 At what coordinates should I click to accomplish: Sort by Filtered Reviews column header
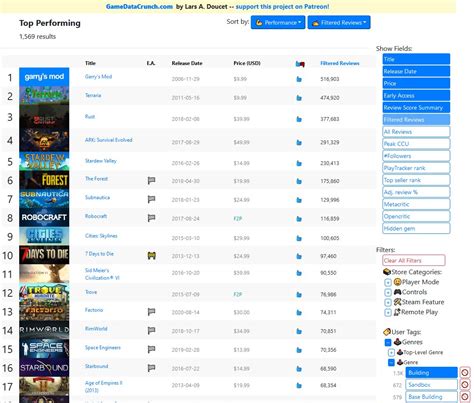tap(340, 63)
